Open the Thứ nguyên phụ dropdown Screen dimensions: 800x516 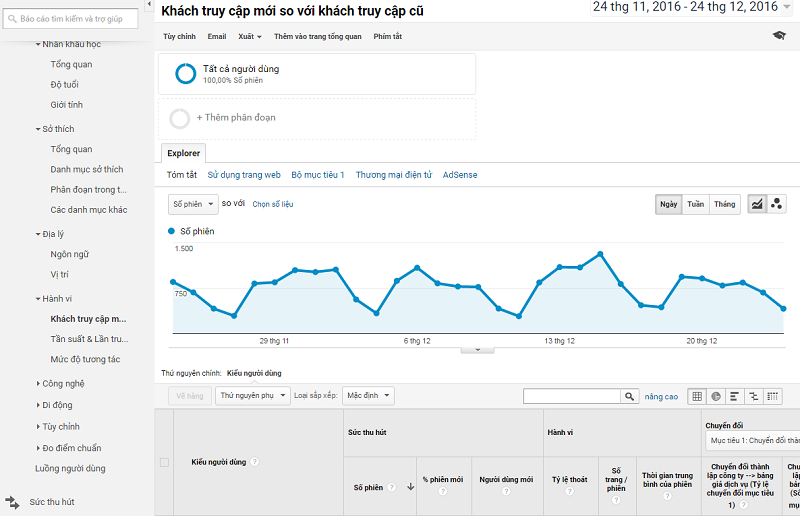click(250, 396)
